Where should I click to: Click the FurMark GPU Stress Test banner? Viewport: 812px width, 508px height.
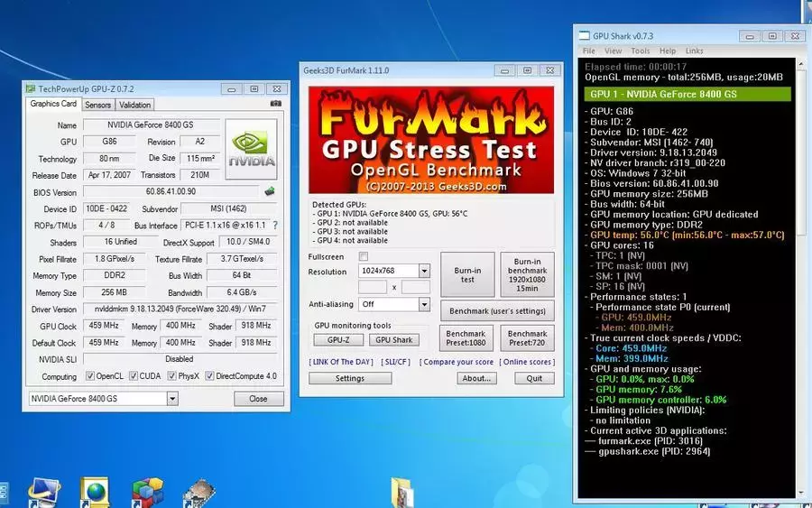431,140
